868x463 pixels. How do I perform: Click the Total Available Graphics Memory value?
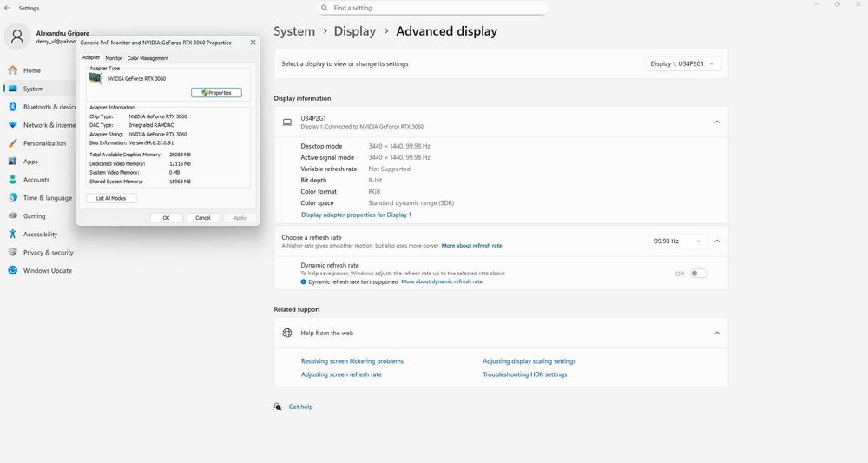[x=180, y=155]
